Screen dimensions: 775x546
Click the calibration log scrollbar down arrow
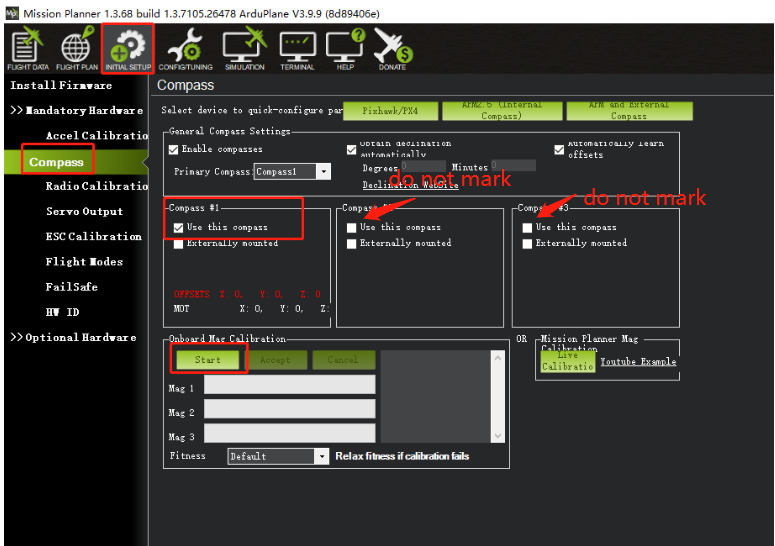[x=498, y=435]
